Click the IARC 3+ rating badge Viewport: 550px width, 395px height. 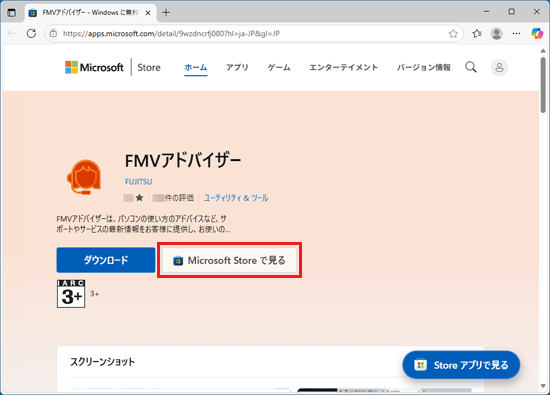click(x=71, y=294)
